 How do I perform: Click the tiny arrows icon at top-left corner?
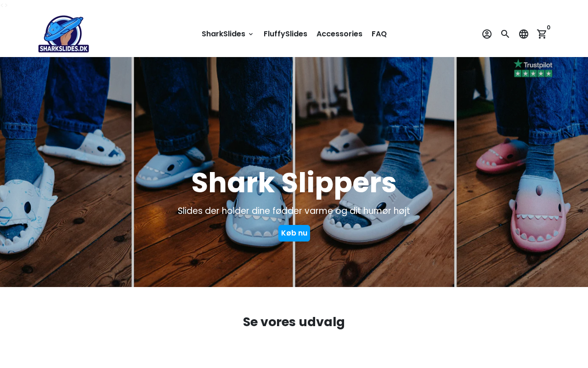[4, 5]
